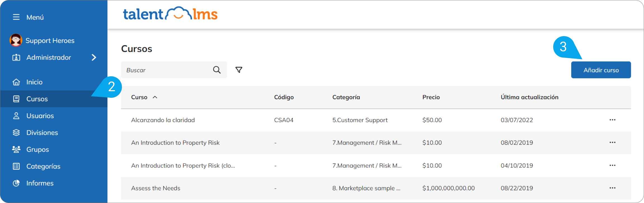Open the Informes pie chart icon
The image size is (644, 203).
tap(16, 183)
